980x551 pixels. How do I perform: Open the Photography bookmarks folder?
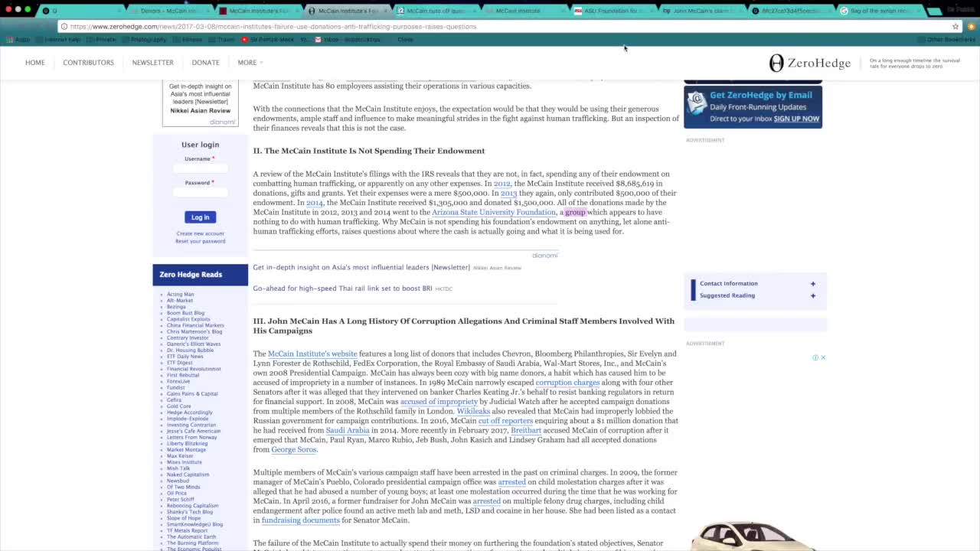pyautogui.click(x=145, y=39)
